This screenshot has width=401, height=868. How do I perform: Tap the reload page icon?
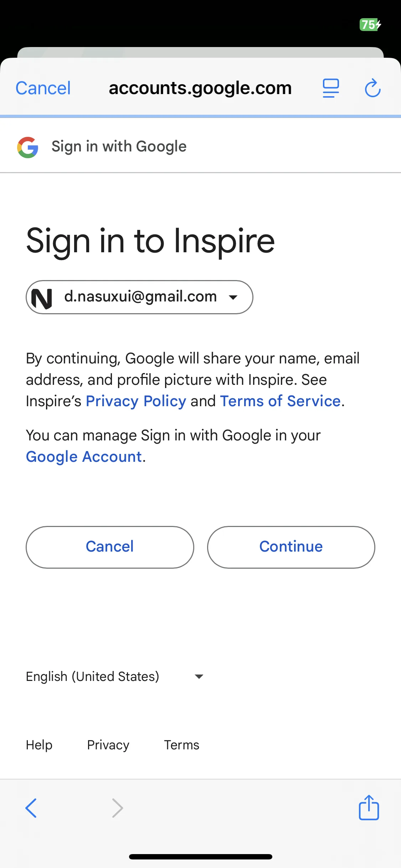(372, 88)
